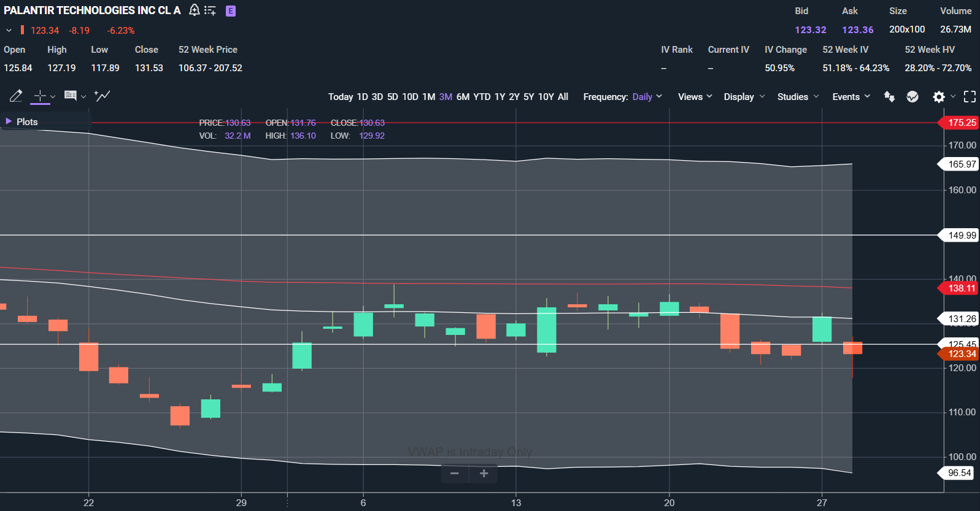Image resolution: width=980 pixels, height=511 pixels.
Task: Activate the crosshair cursor tool
Action: 40,96
